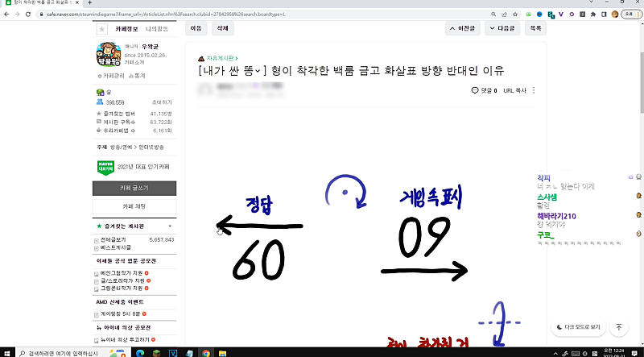The image size is (644, 357).
Task: Click the 초대하기 invite link
Action: pos(162,102)
